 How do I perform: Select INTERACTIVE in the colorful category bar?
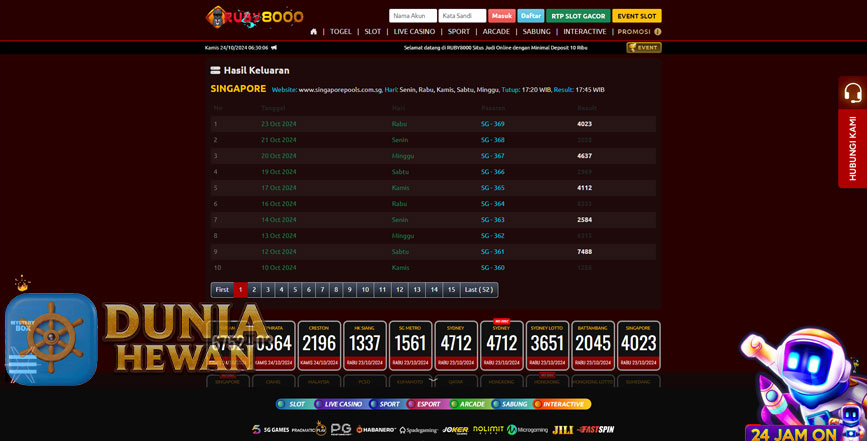[x=561, y=404]
